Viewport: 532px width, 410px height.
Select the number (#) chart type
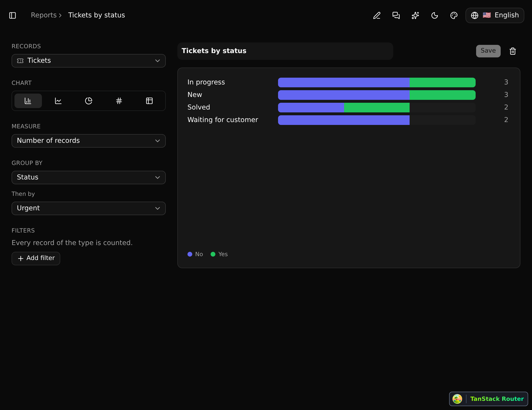click(x=119, y=101)
